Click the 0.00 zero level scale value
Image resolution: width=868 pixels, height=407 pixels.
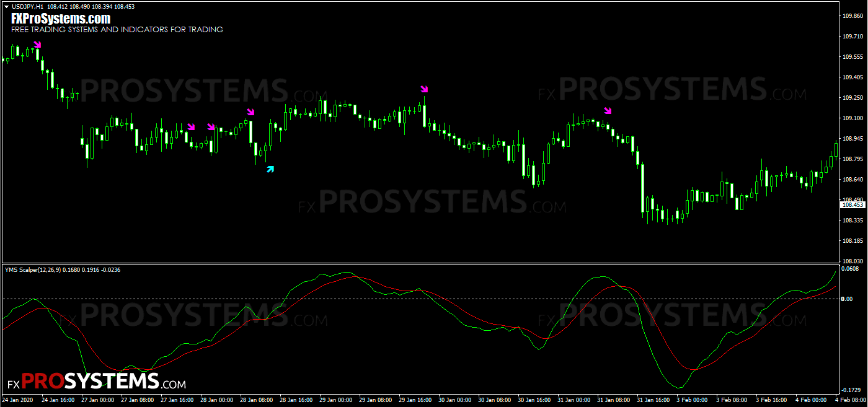tap(847, 299)
